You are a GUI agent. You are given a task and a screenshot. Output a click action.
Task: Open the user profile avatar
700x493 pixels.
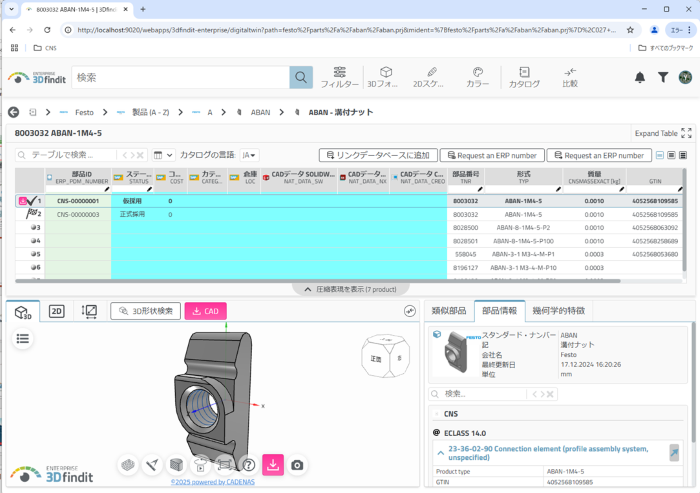[x=685, y=77]
